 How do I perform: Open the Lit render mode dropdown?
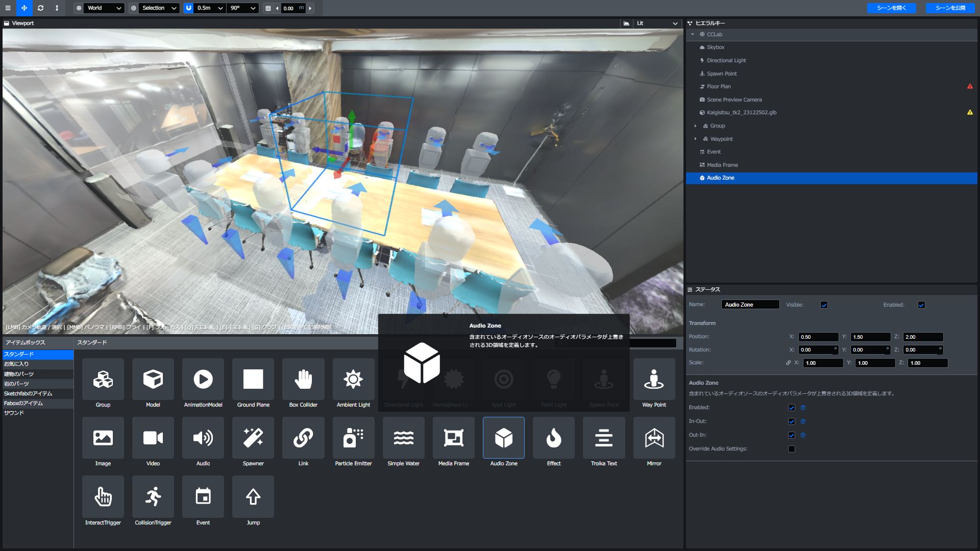click(657, 23)
